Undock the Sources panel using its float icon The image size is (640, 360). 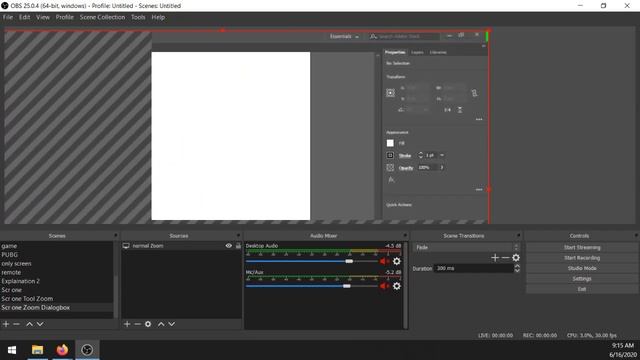click(x=238, y=236)
